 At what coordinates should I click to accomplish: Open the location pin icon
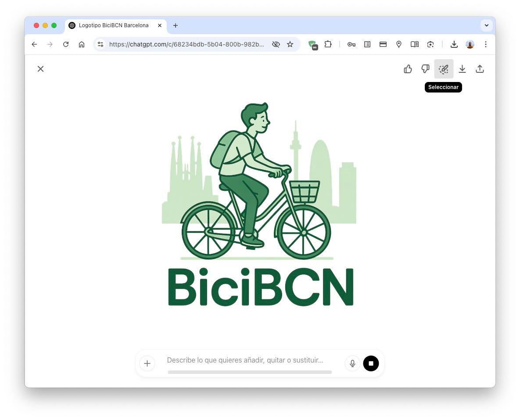coord(399,44)
